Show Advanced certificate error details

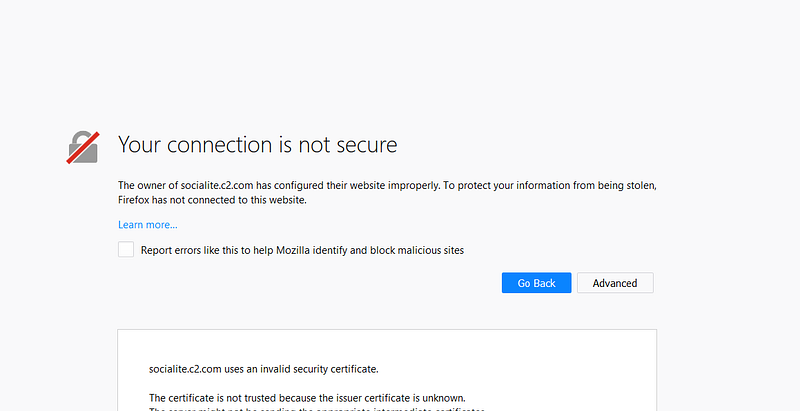(x=615, y=283)
